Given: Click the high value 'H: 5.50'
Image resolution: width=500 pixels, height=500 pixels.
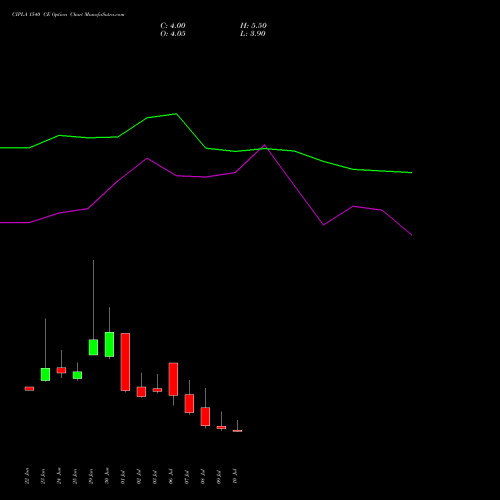Looking at the screenshot, I should [253, 26].
